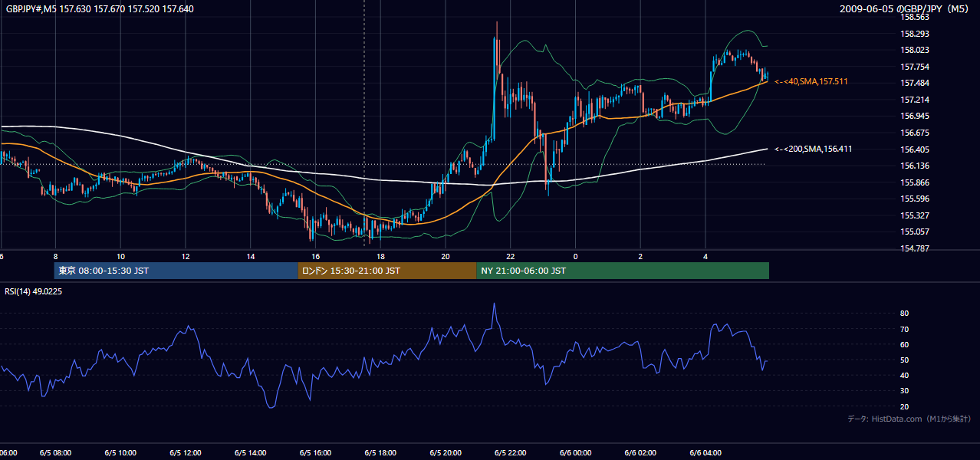The width and height of the screenshot is (980, 460).
Task: Click hour tick 20 under the price chart
Action: tap(446, 256)
